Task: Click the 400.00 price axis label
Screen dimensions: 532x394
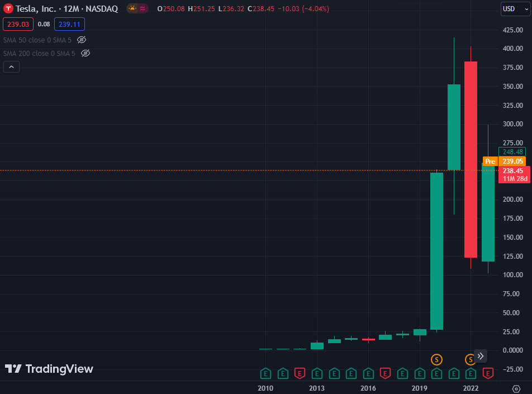Action: click(512, 49)
